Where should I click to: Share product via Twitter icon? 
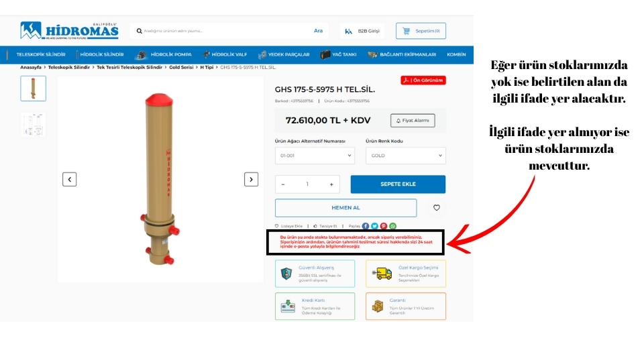(x=374, y=226)
